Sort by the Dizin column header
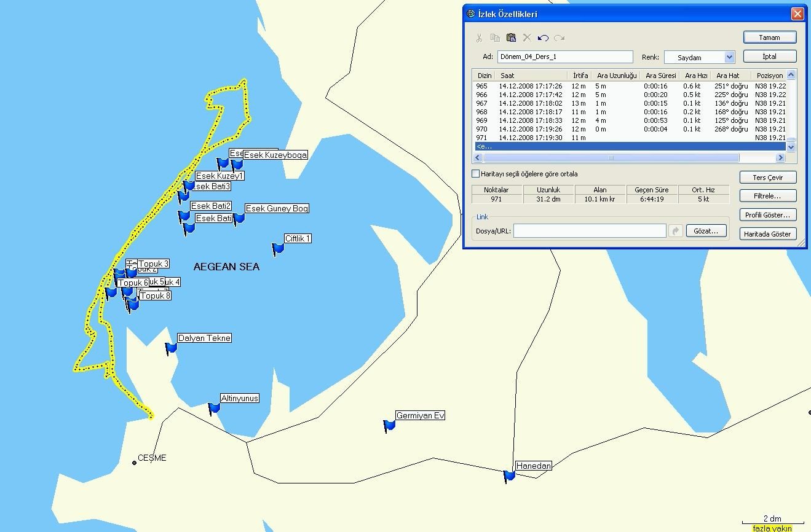The image size is (811, 532). click(485, 76)
